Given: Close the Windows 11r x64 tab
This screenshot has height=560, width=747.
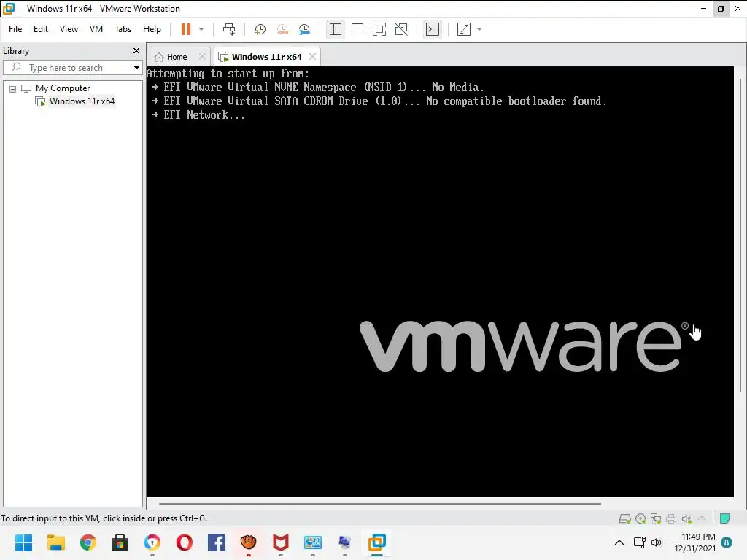Looking at the screenshot, I should click(312, 56).
